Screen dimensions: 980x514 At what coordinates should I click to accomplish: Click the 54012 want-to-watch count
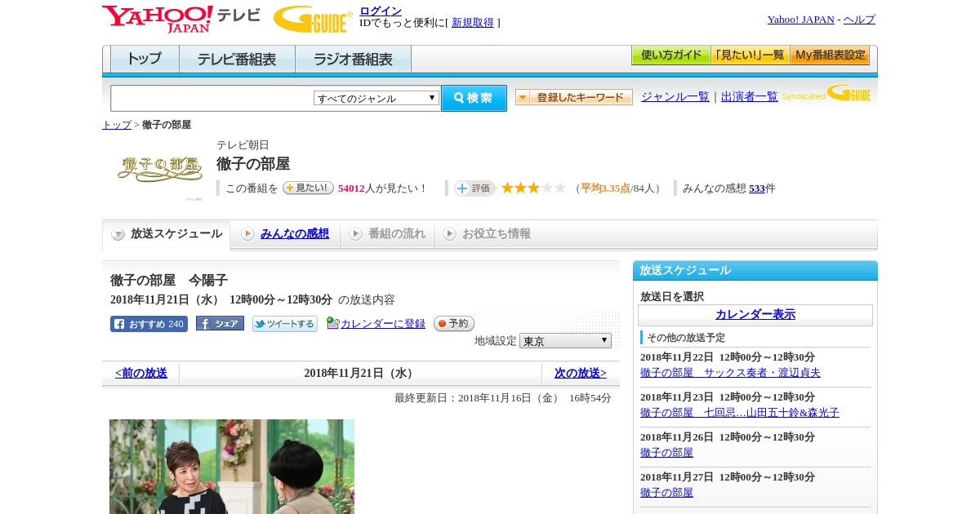pos(351,188)
